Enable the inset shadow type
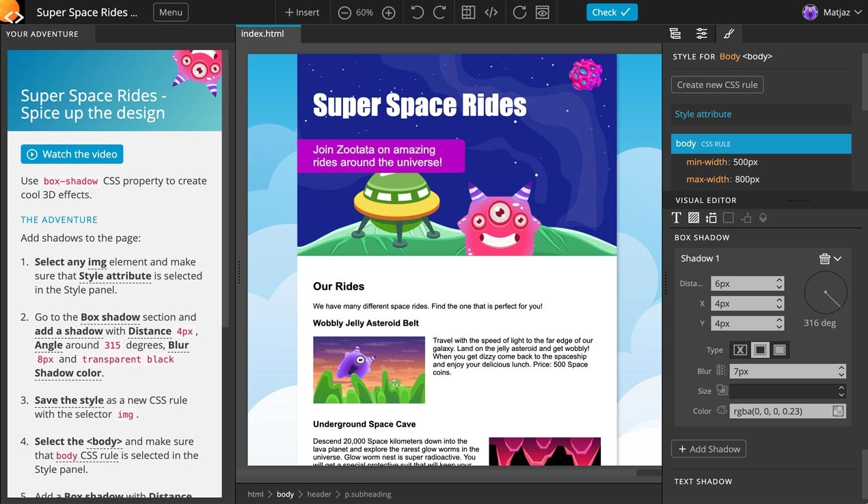 [x=779, y=350]
